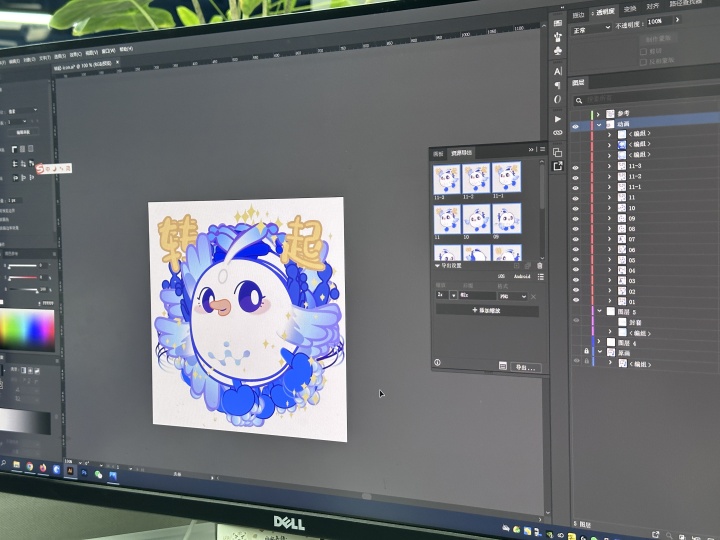Open the OpenType panel icon

(x=557, y=99)
